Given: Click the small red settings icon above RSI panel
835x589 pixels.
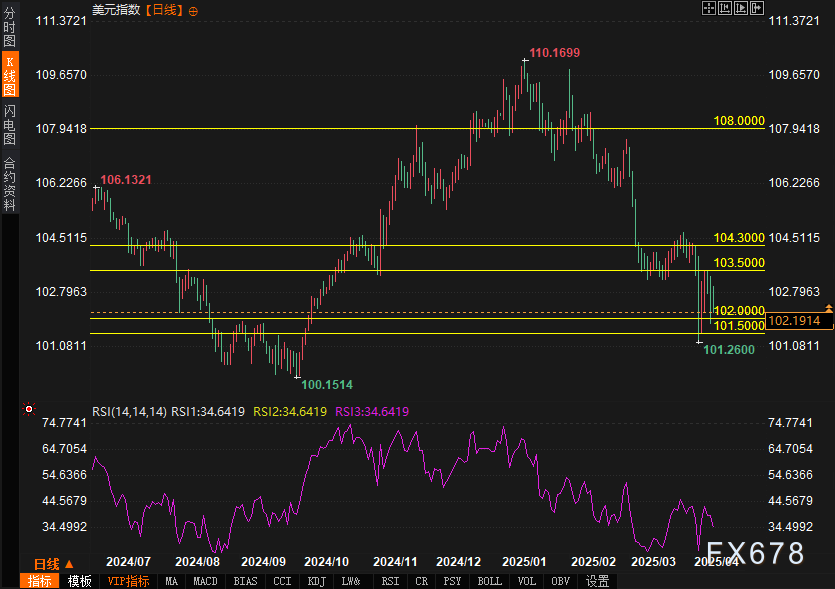Looking at the screenshot, I should (29, 408).
